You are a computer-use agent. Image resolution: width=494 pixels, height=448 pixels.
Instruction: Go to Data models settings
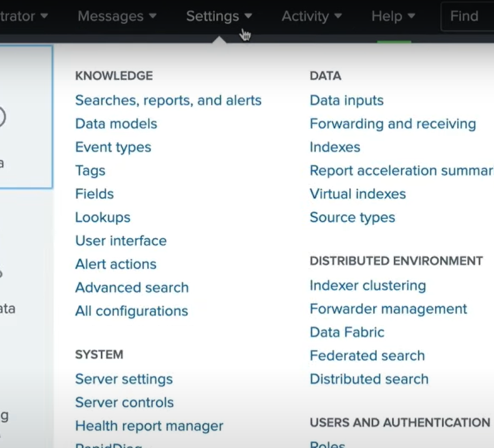(116, 124)
